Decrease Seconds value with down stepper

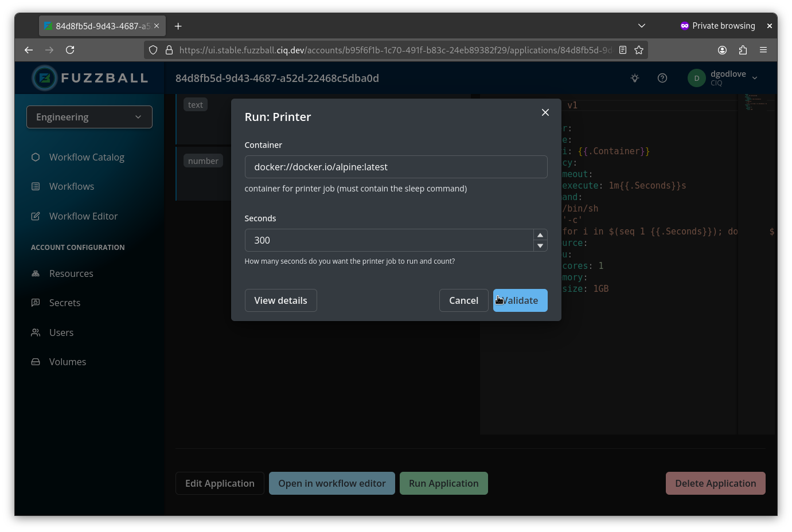click(x=540, y=246)
